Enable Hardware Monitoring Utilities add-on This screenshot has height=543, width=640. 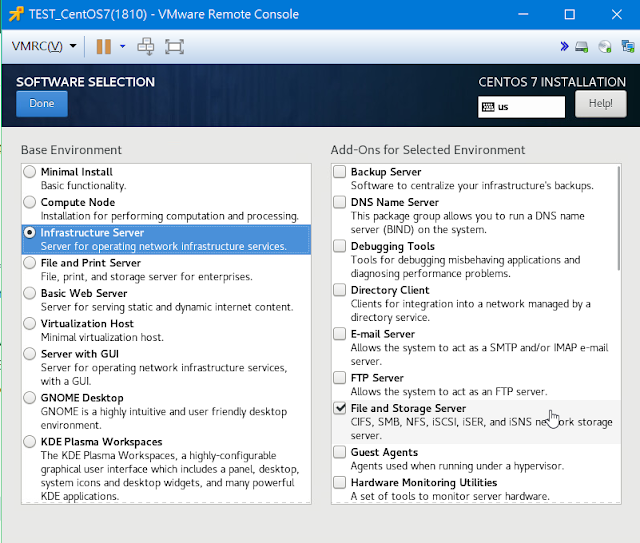pyautogui.click(x=340, y=483)
